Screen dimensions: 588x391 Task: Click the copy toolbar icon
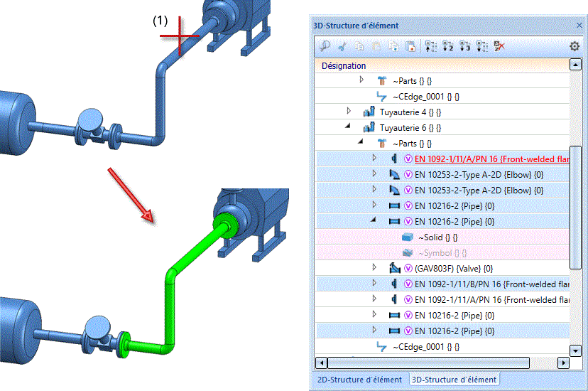click(359, 46)
